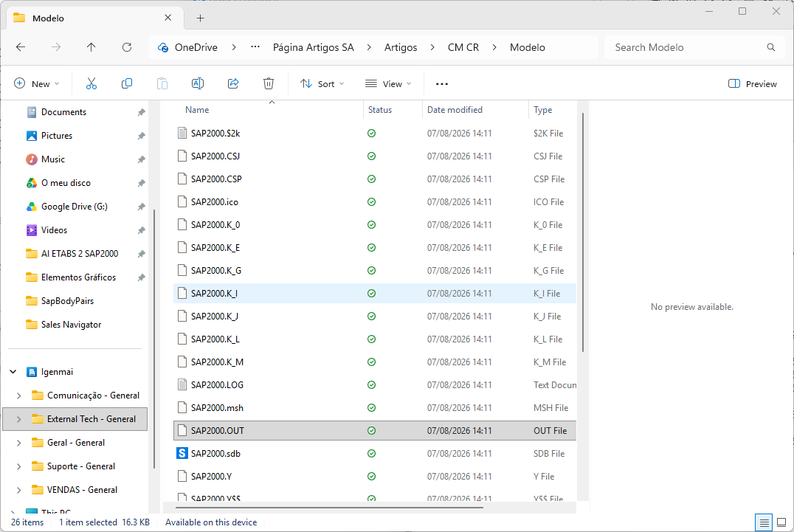This screenshot has width=794, height=532.
Task: Click the file list horizontal scrollbar
Action: pos(330,507)
